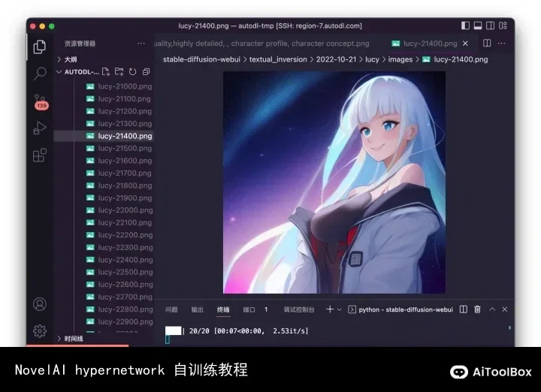Open lucy-21500.png in the file tree
This screenshot has height=392, width=541.
coord(104,148)
